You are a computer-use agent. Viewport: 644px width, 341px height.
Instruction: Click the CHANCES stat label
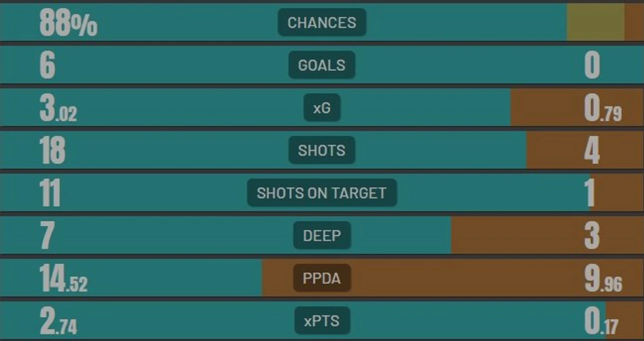click(x=322, y=22)
